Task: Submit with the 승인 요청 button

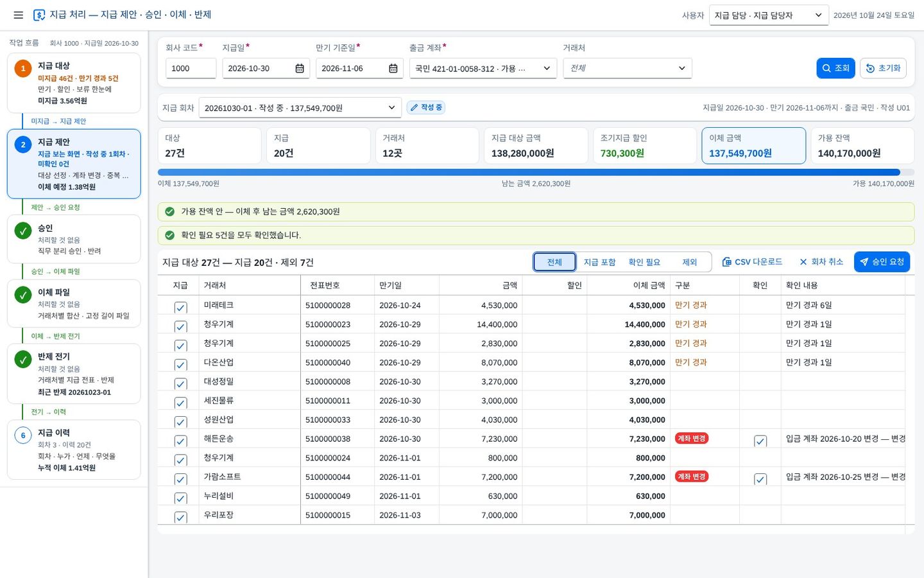Action: tap(882, 261)
